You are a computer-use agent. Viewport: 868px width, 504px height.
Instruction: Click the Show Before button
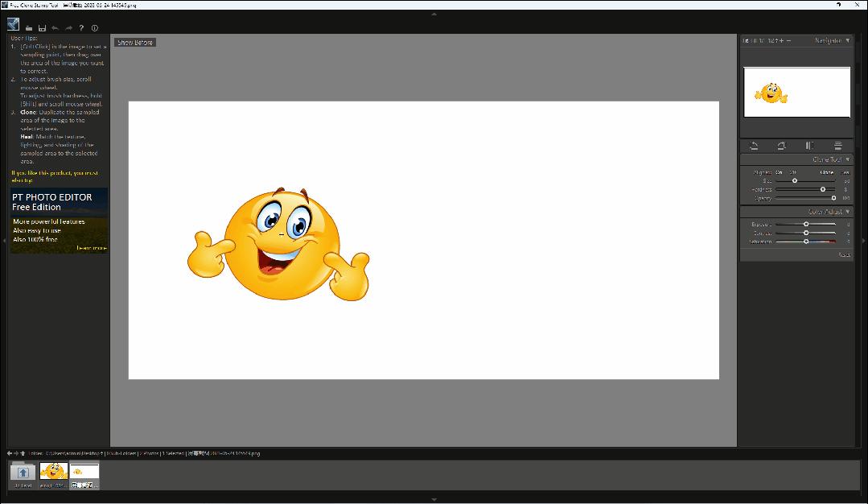[x=135, y=42]
